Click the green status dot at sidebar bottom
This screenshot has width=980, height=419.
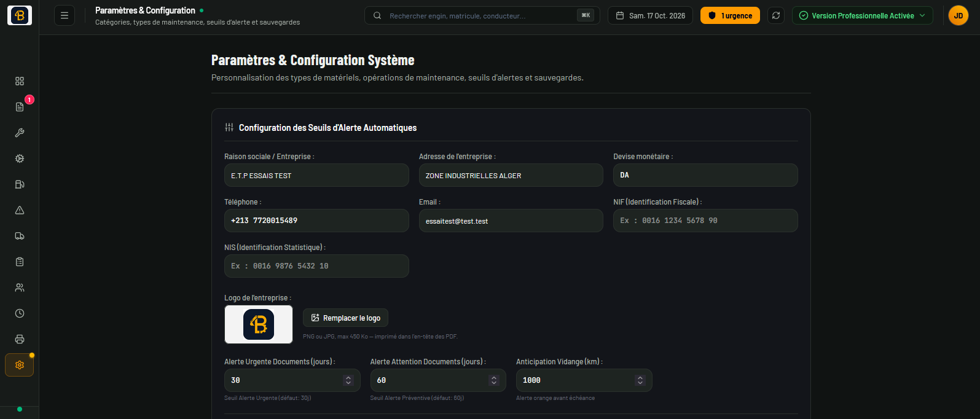tap(20, 409)
